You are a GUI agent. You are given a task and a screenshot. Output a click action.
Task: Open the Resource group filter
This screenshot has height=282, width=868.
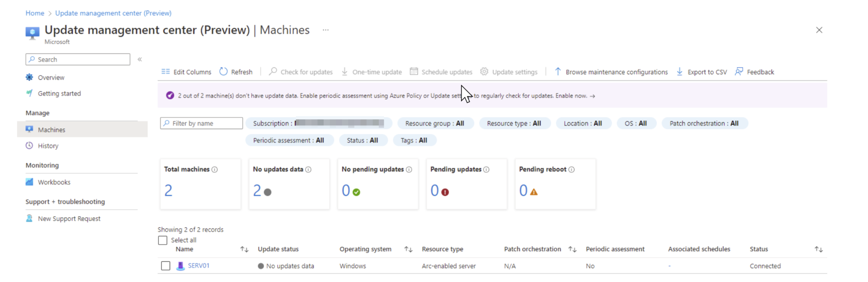click(x=435, y=123)
